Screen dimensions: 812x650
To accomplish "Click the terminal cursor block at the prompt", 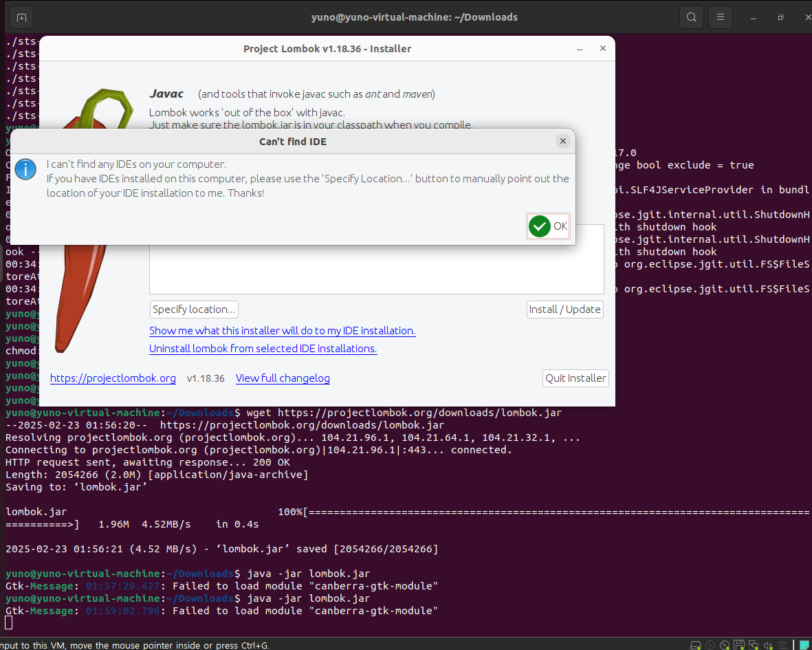I will 9,622.
